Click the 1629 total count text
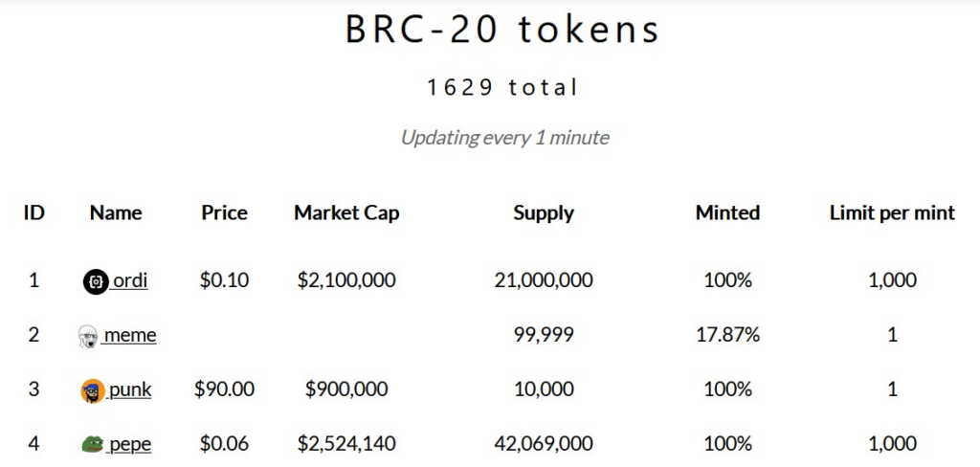980x467 pixels. point(502,88)
